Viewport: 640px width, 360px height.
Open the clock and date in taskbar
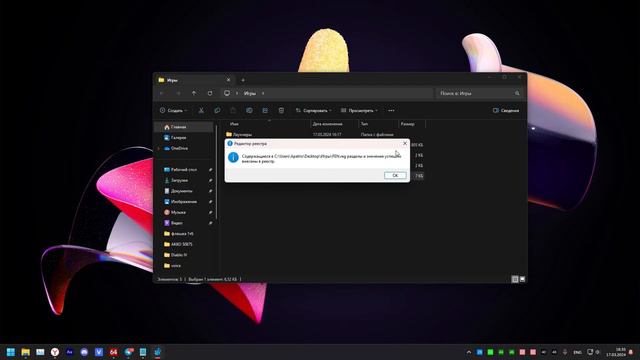(616, 352)
